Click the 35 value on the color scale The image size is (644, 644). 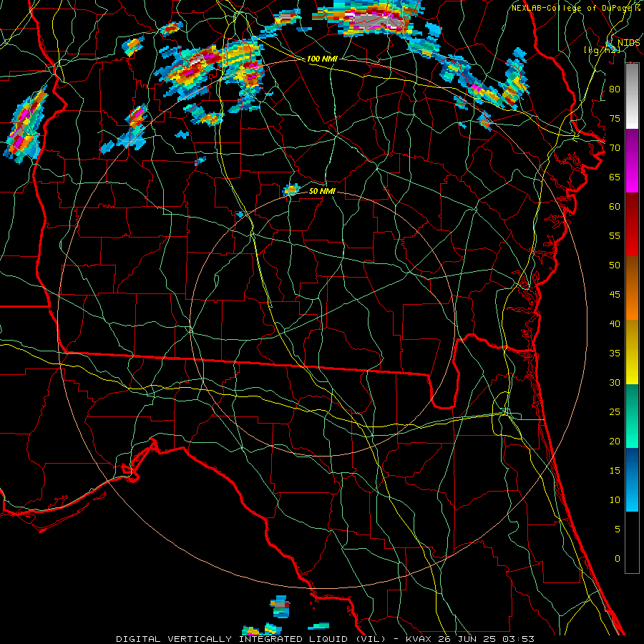click(x=615, y=353)
